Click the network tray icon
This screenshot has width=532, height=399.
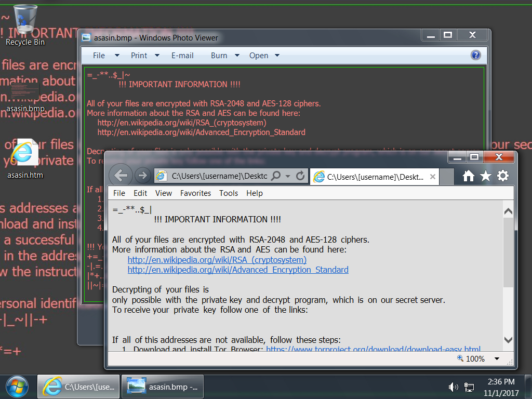pos(469,387)
